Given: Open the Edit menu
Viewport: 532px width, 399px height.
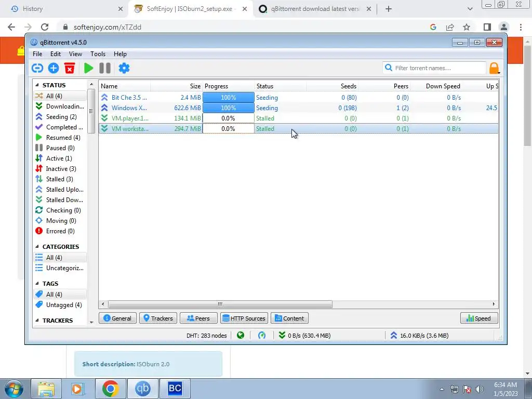Looking at the screenshot, I should (55, 54).
